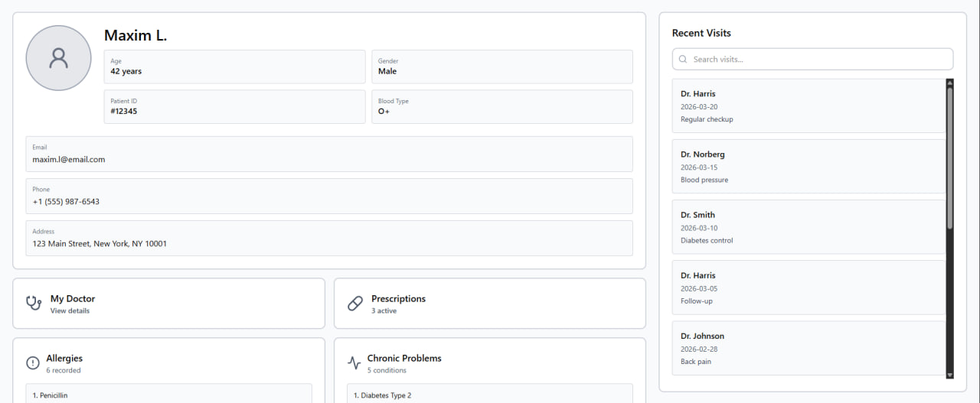Image resolution: width=980 pixels, height=403 pixels.
Task: Click the email maxim.l@email.com
Action: click(x=69, y=160)
